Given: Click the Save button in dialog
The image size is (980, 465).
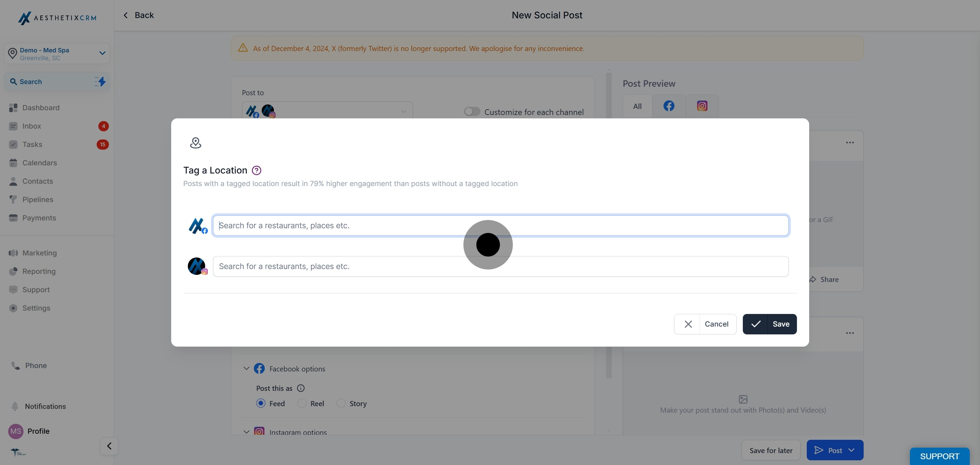Looking at the screenshot, I should (769, 324).
